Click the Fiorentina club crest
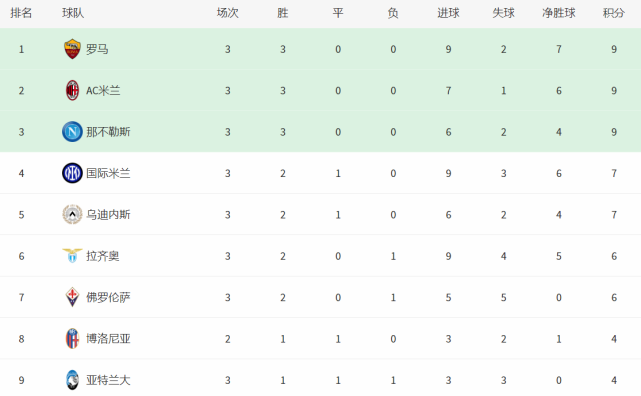This screenshot has width=641, height=396. click(72, 297)
